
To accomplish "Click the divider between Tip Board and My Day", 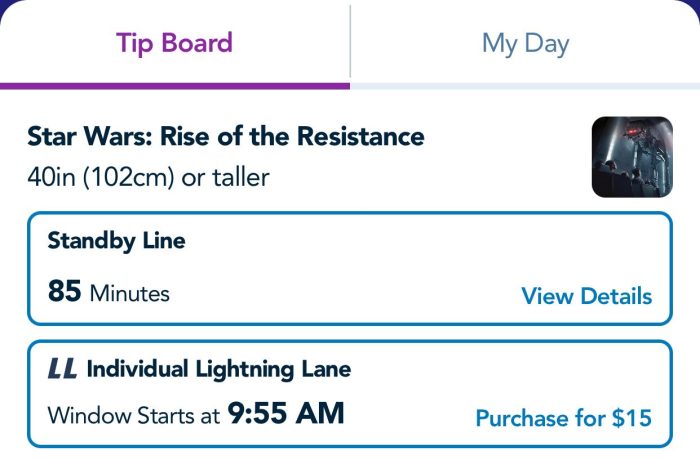I will [350, 41].
